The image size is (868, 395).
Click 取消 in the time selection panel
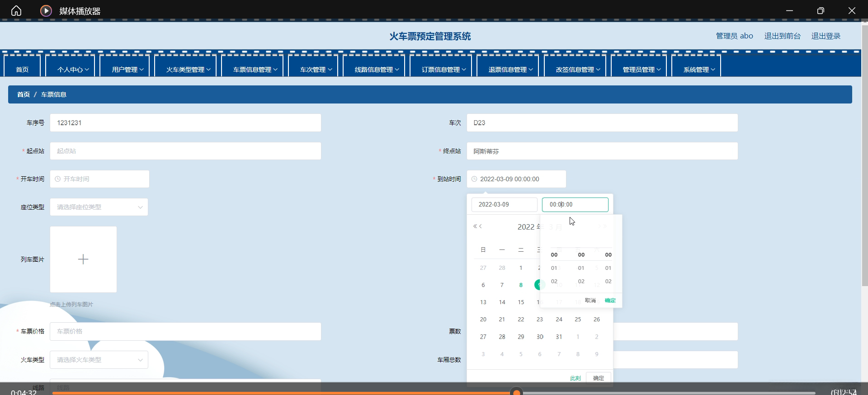[590, 301]
